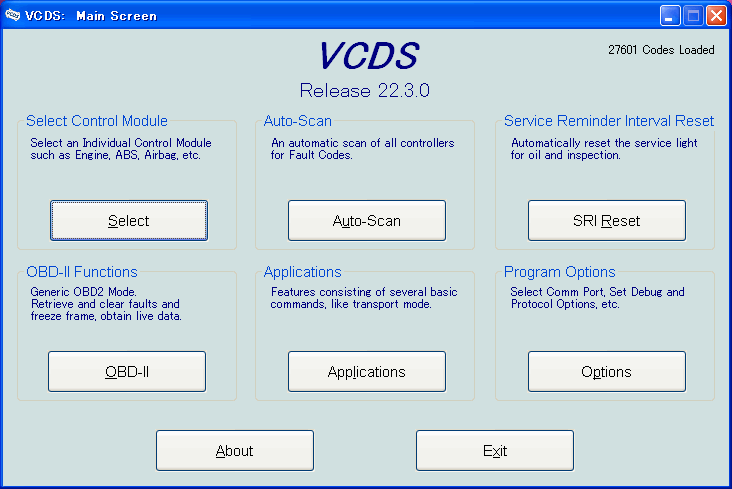The image size is (732, 489).
Task: Click 'Select Comm Port, Set Debug' text
Action: (x=598, y=292)
